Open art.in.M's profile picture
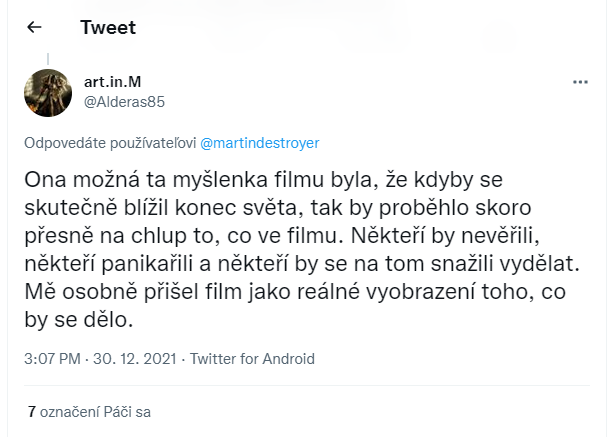 [47, 92]
